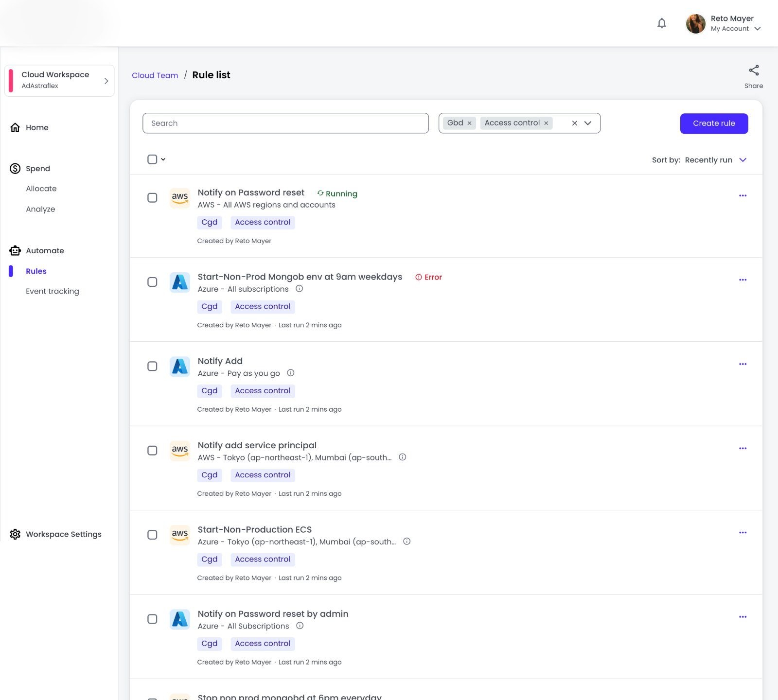Open three-dot menu for Notify Add rule
The width and height of the screenshot is (778, 700).
743,364
